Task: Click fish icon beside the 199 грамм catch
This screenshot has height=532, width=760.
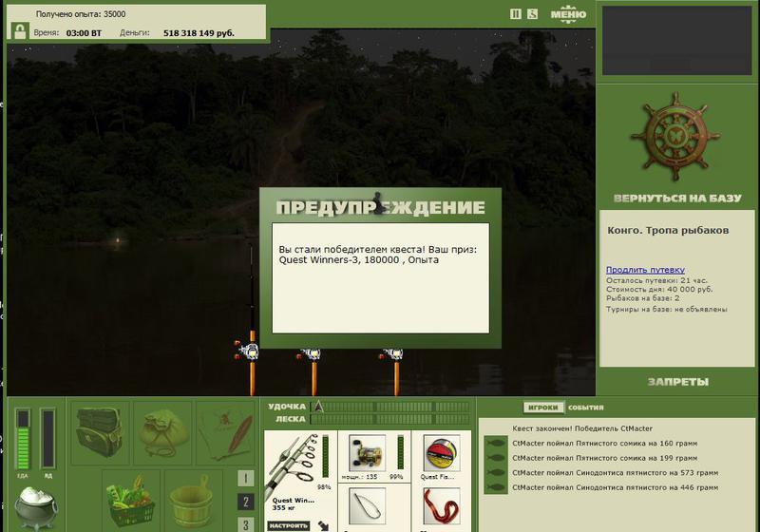Action: tap(496, 458)
